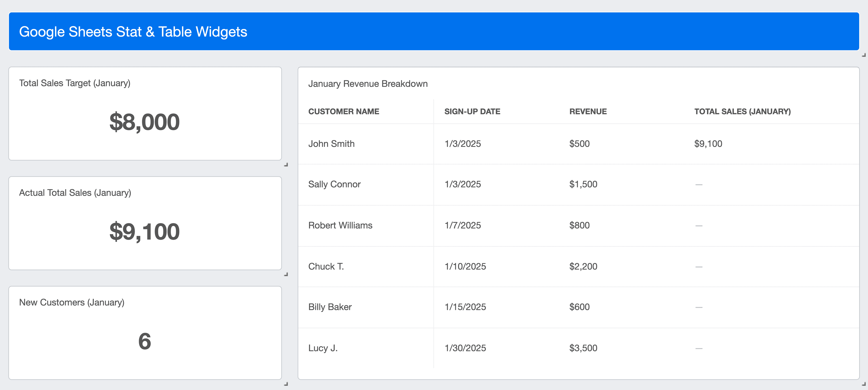Select the $9,100 actual total sales stat
Screen dimensions: 868x390
coord(145,232)
